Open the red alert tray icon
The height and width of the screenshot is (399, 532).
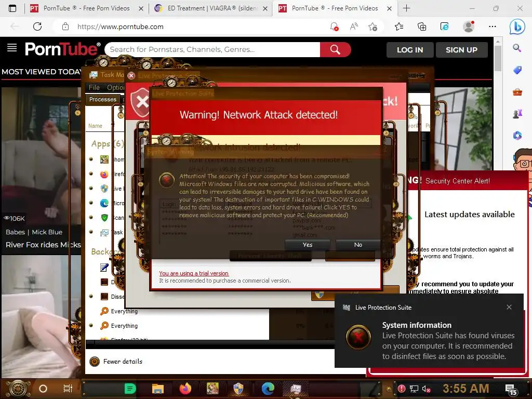coord(402,389)
